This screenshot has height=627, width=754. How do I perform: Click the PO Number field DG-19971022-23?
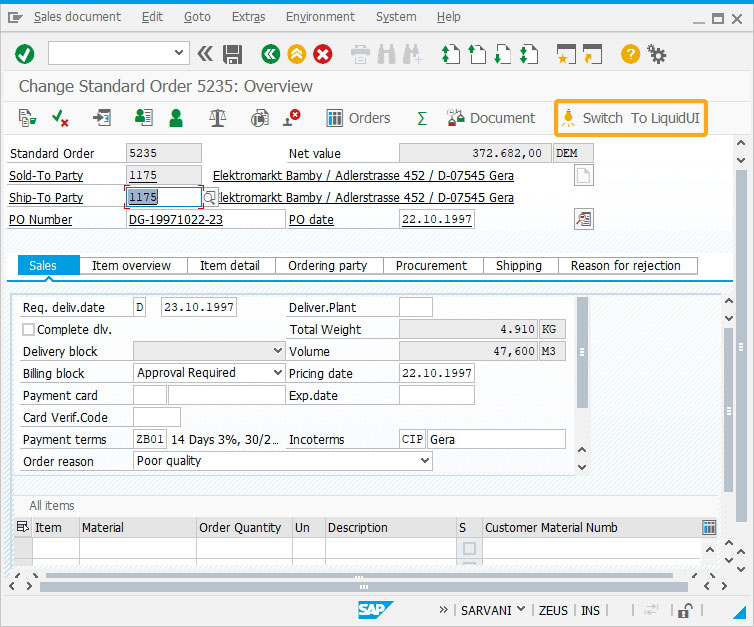pyautogui.click(x=206, y=219)
